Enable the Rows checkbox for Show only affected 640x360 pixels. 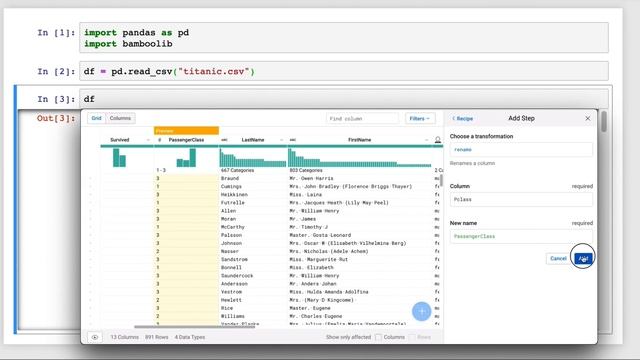coord(412,337)
